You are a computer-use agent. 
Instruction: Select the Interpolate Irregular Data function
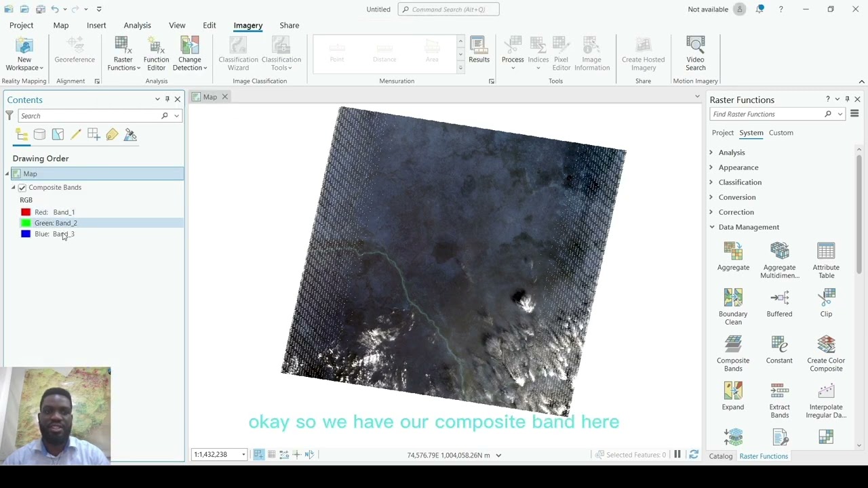point(826,401)
